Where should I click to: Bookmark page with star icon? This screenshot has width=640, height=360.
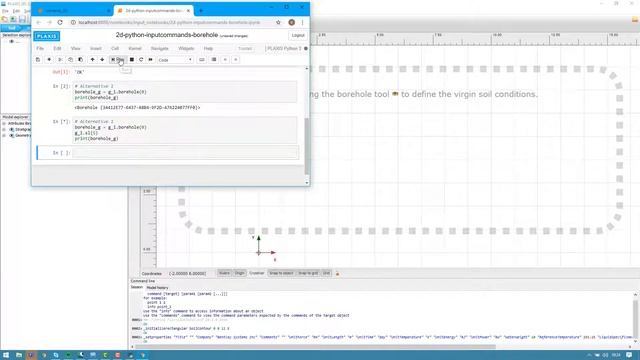pyautogui.click(x=278, y=22)
